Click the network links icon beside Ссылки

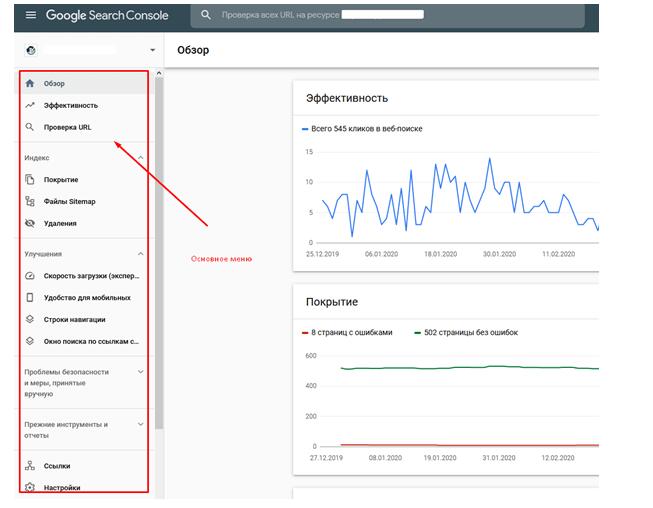point(30,466)
